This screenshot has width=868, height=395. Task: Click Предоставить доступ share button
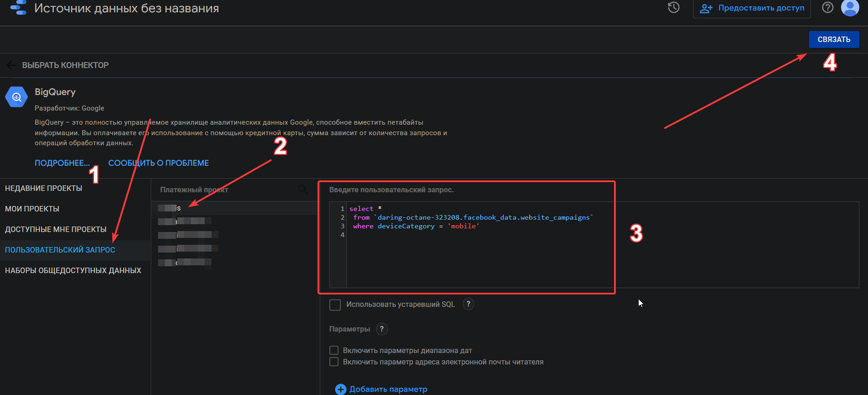(x=752, y=8)
